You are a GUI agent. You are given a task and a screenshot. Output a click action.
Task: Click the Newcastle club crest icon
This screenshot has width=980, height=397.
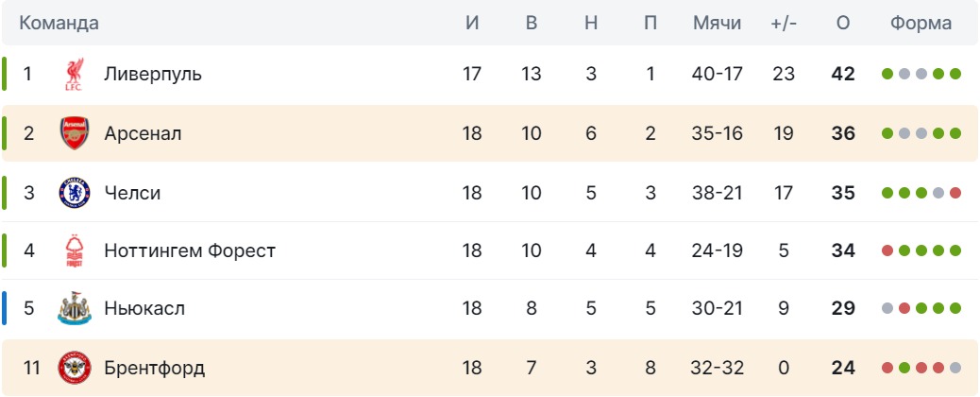[75, 309]
